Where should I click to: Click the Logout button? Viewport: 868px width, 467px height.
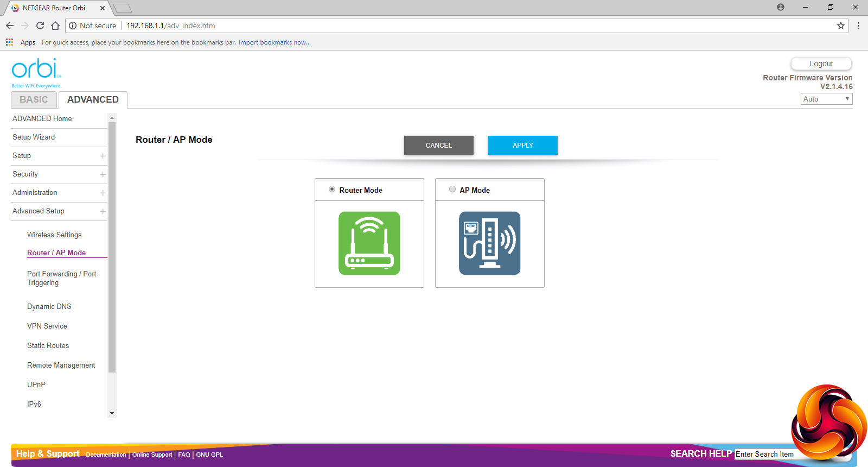(821, 64)
